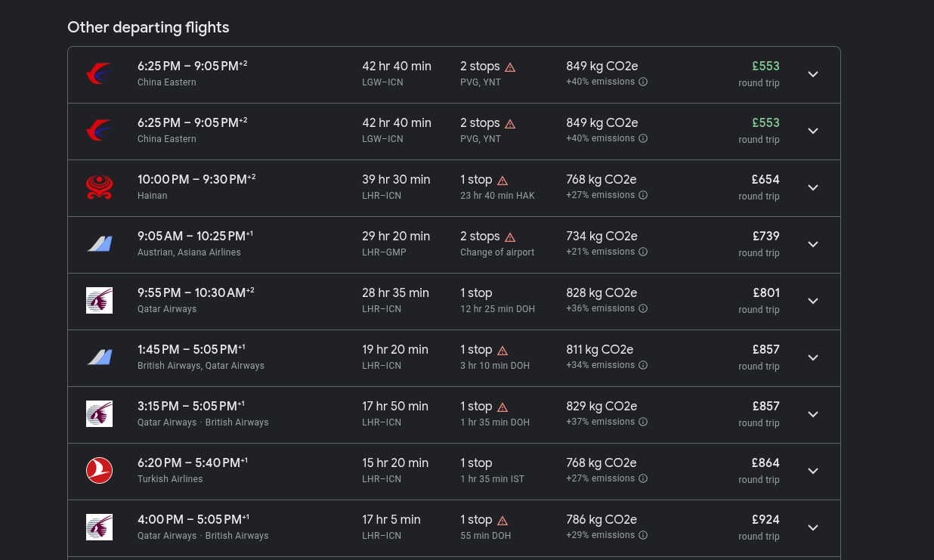The height and width of the screenshot is (560, 934).
Task: Click emissions info icon on £739 Austrian flight
Action: pos(643,252)
